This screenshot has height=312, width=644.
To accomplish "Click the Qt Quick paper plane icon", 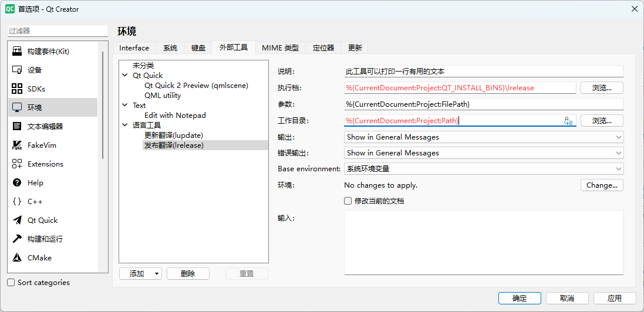I will click(x=17, y=220).
